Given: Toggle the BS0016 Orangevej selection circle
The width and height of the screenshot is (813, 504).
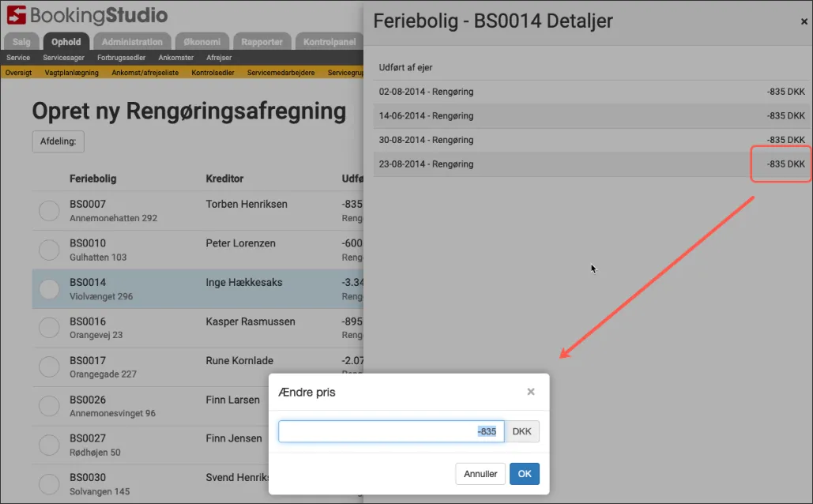Looking at the screenshot, I should point(49,328).
